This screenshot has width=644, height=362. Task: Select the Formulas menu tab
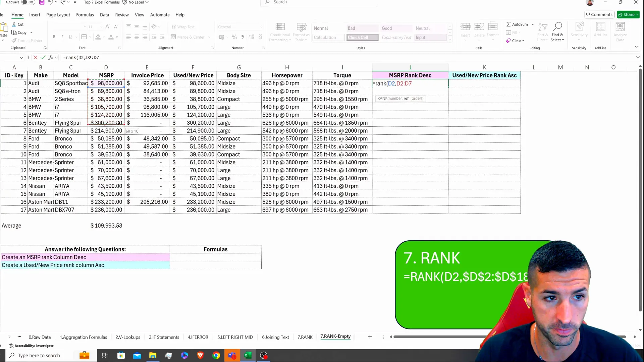click(x=85, y=15)
